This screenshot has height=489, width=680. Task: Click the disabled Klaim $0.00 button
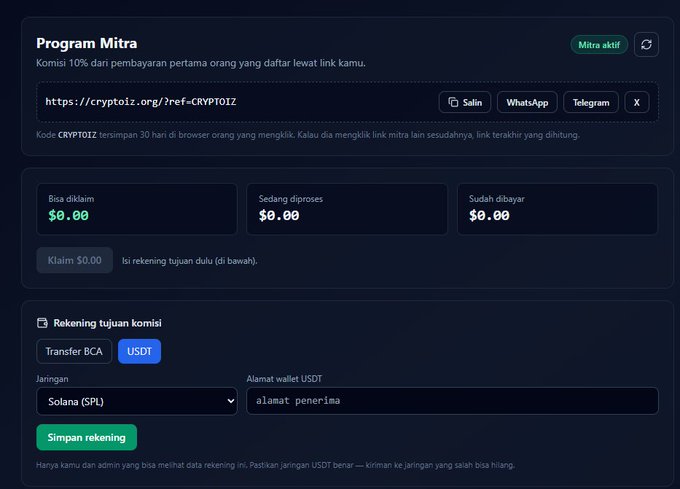pos(75,260)
